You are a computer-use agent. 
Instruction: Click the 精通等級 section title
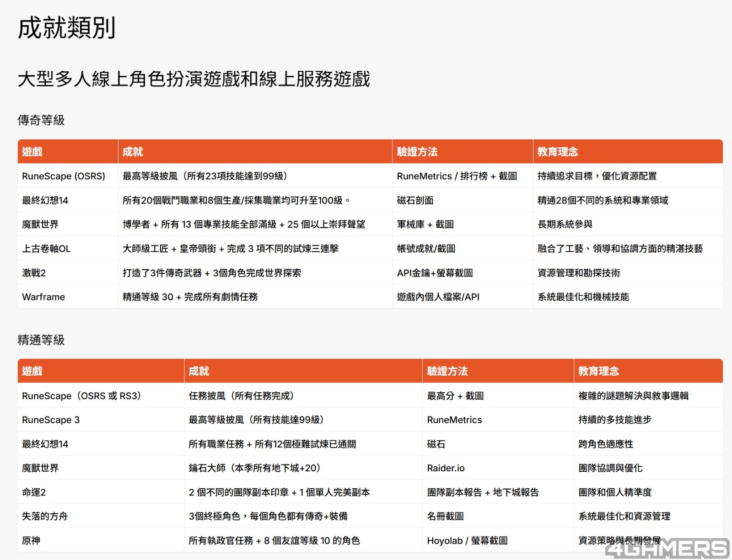(41, 340)
